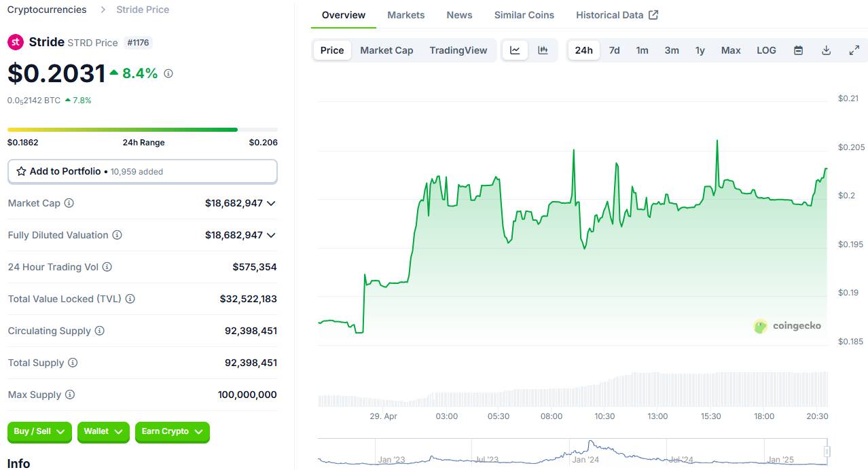Open the calendar date range picker

coord(799,50)
